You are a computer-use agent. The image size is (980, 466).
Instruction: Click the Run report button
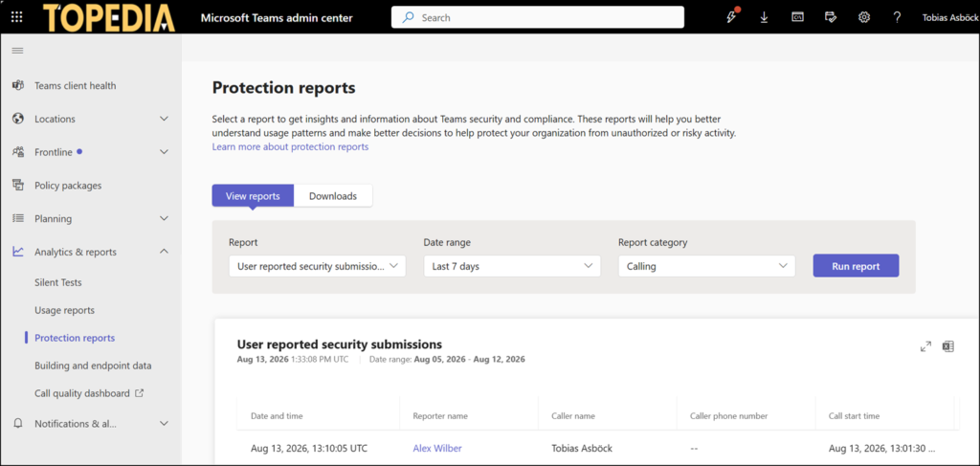coord(856,265)
